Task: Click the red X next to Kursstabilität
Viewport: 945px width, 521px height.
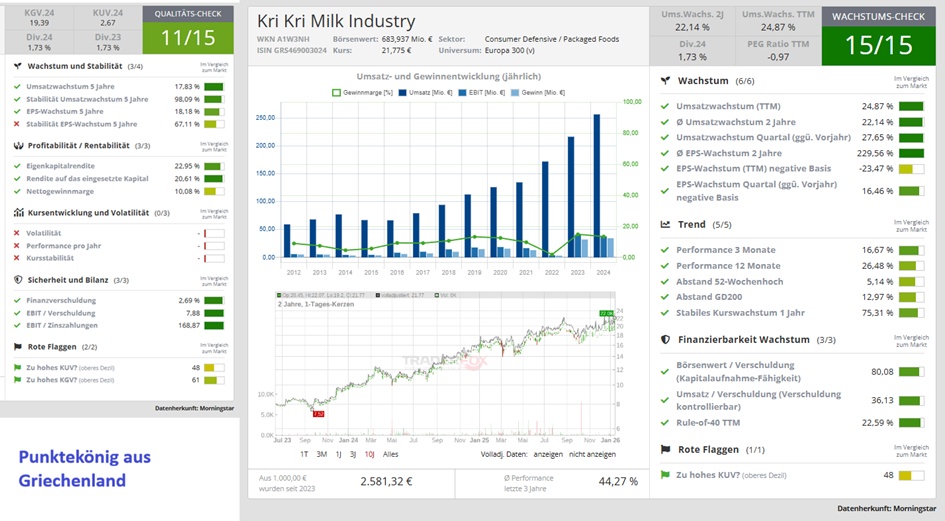Action: (17, 258)
